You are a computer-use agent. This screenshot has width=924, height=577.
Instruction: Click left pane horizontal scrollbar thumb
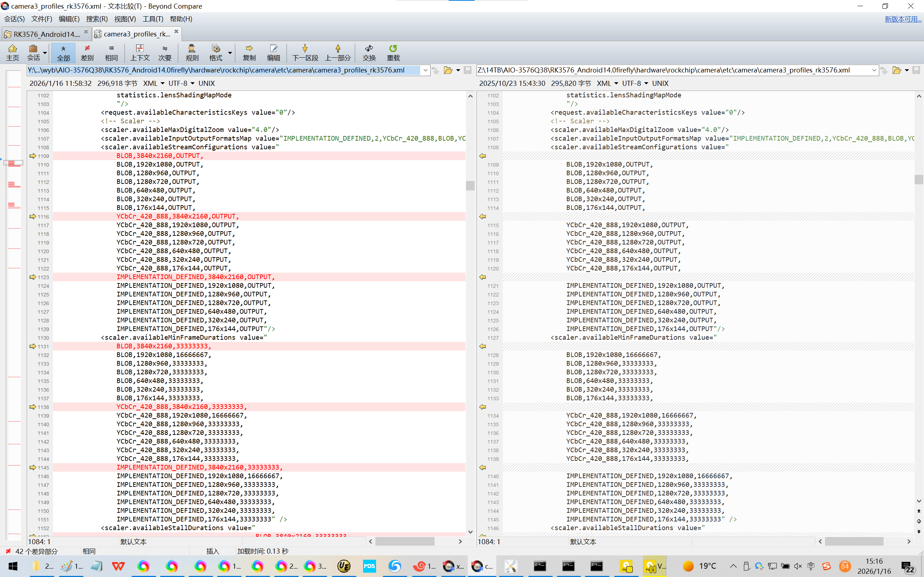[404, 541]
